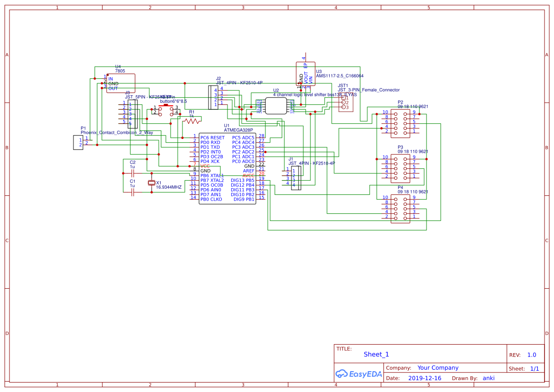Click the P3 ten-pin connector symbol
This screenshot has height=392, width=554.
(x=400, y=167)
